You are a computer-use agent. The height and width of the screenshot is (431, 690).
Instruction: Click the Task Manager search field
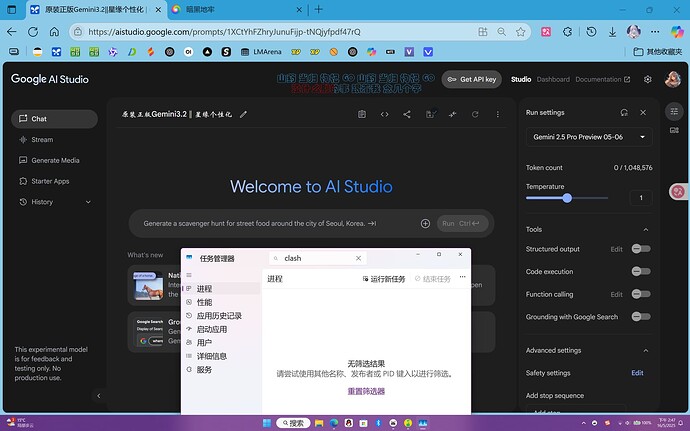pyautogui.click(x=318, y=258)
